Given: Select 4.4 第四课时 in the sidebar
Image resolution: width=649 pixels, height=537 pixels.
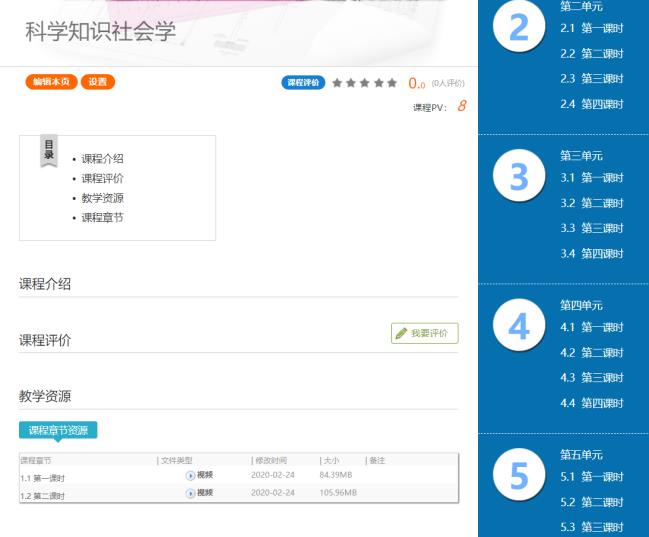Looking at the screenshot, I should [x=592, y=402].
